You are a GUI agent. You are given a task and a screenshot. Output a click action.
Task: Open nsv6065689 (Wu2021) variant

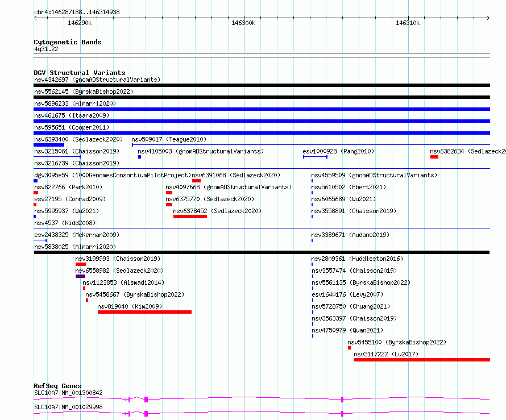click(x=343, y=199)
